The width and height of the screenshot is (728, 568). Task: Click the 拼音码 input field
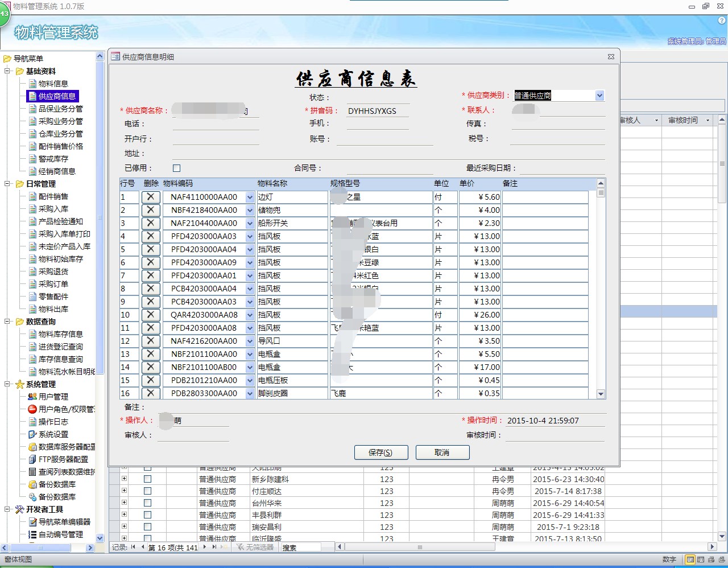pyautogui.click(x=378, y=111)
